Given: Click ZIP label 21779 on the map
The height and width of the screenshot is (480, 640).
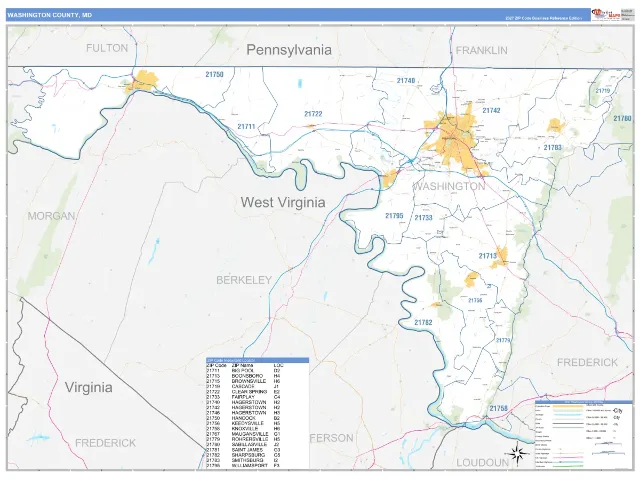Looking at the screenshot, I should point(503,340).
